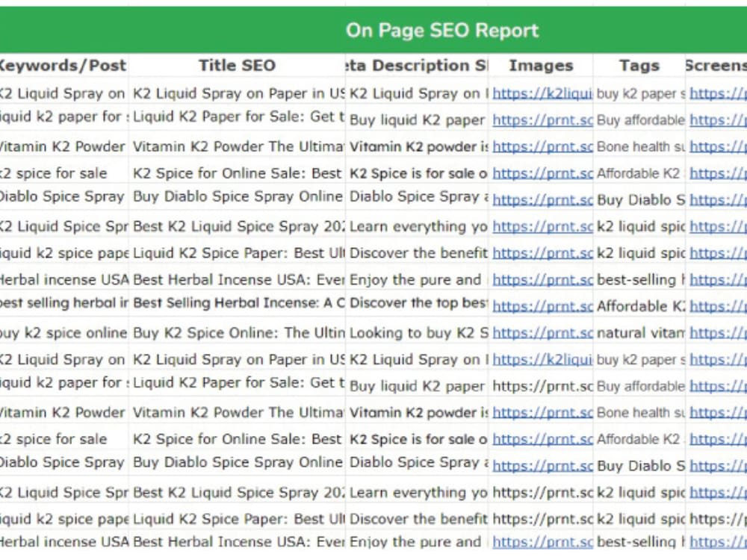This screenshot has width=747, height=560.
Task: Open the Images link in the Best Selling Herbal Incense row
Action: [542, 306]
